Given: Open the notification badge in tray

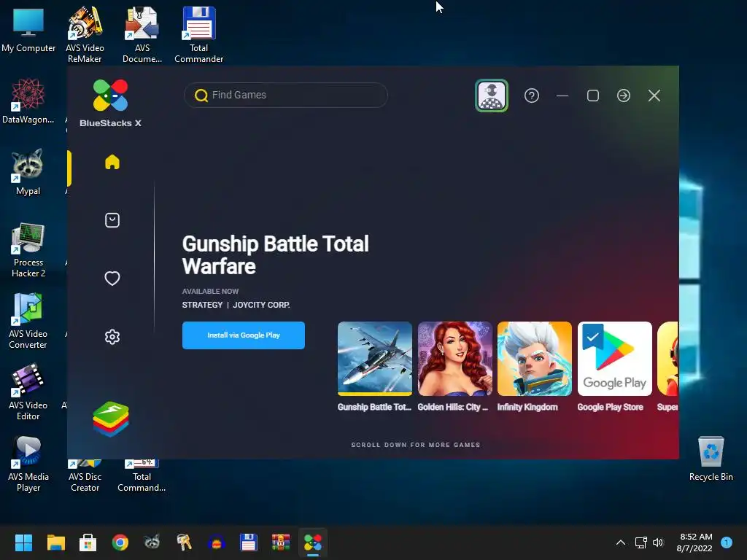Looking at the screenshot, I should tap(727, 542).
